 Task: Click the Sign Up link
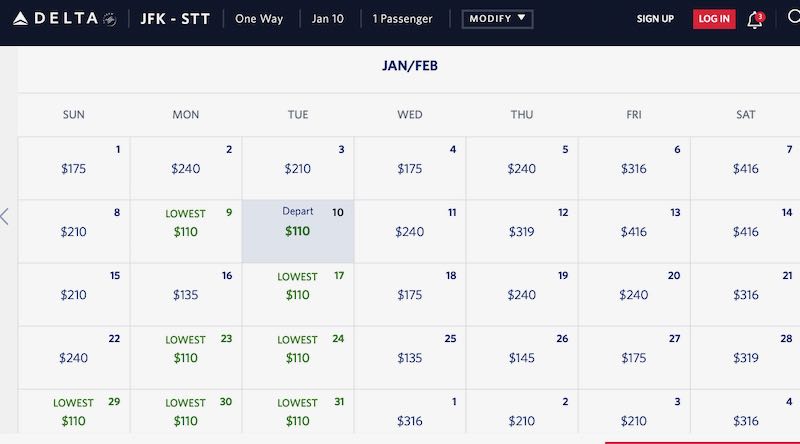(655, 19)
